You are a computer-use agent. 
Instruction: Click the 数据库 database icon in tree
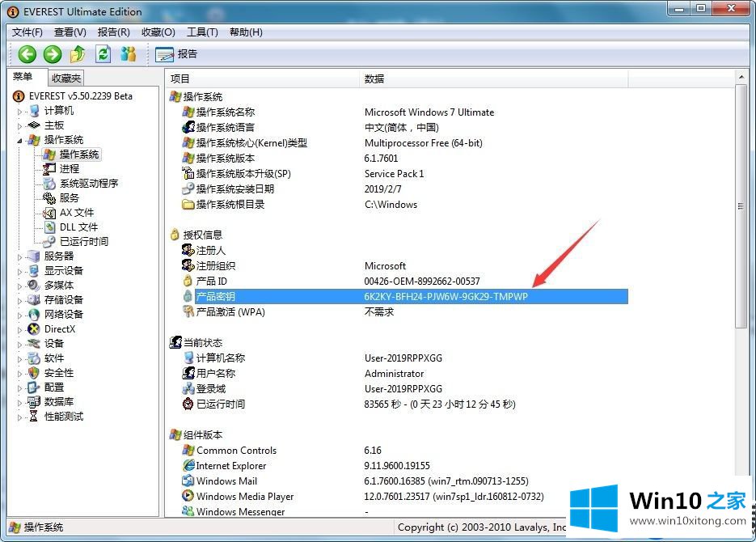coord(34,402)
